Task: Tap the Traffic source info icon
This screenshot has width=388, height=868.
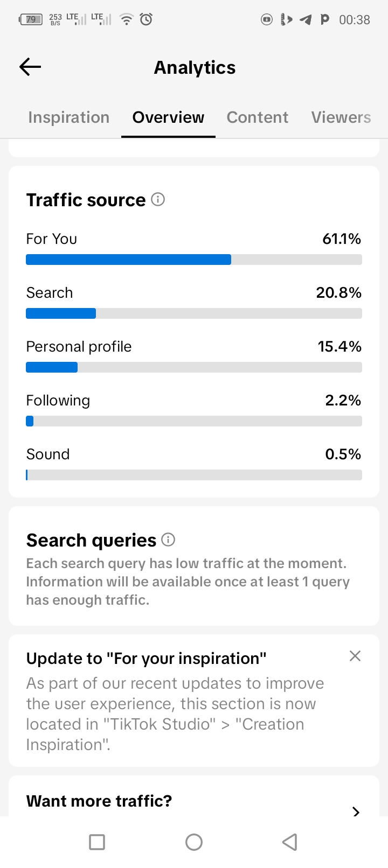Action: click(x=158, y=199)
